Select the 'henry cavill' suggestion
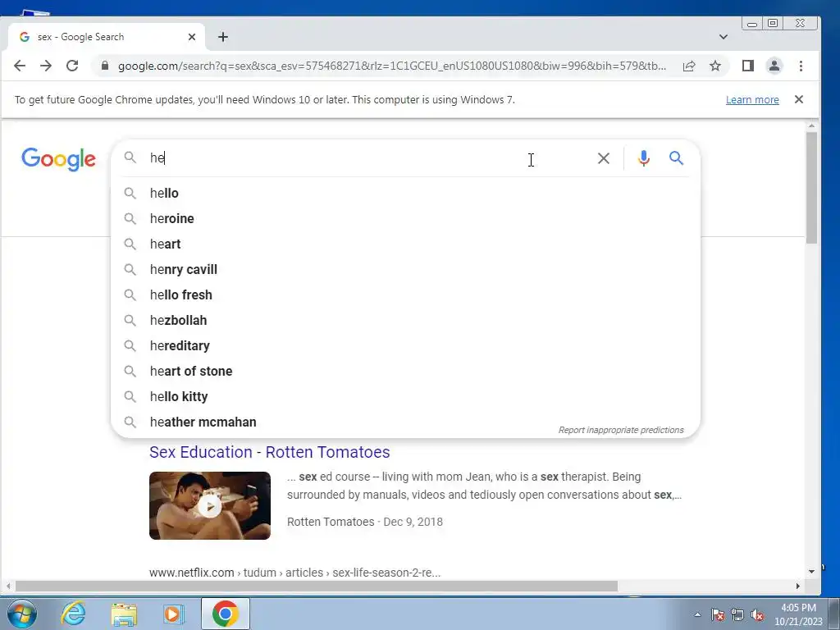The image size is (840, 630). 405,269
